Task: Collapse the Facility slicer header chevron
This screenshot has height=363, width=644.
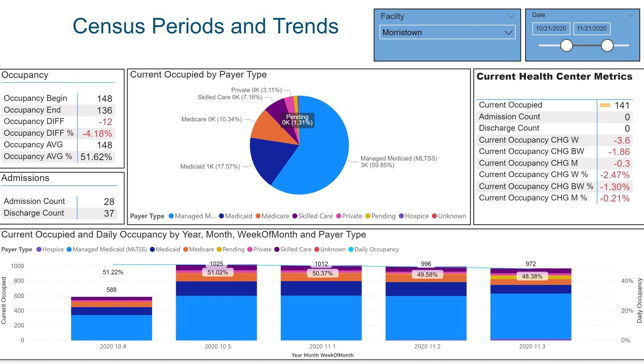Action: point(511,16)
